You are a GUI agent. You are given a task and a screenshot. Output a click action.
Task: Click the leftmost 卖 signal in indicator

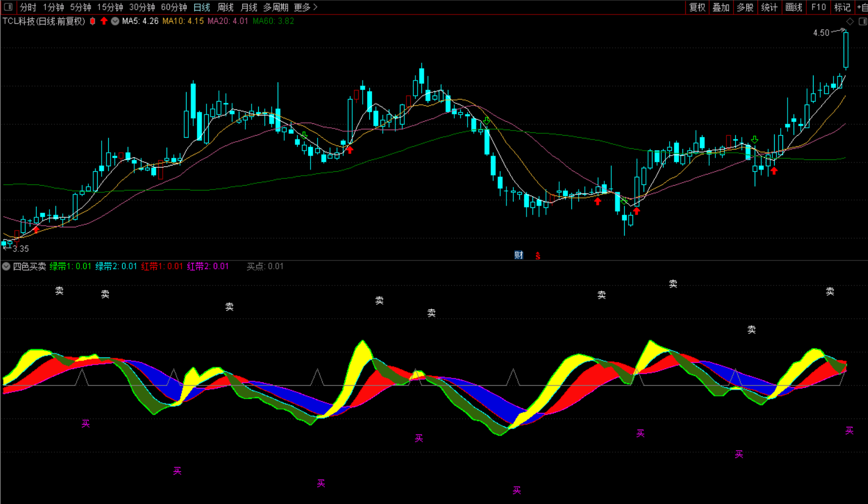coord(59,291)
